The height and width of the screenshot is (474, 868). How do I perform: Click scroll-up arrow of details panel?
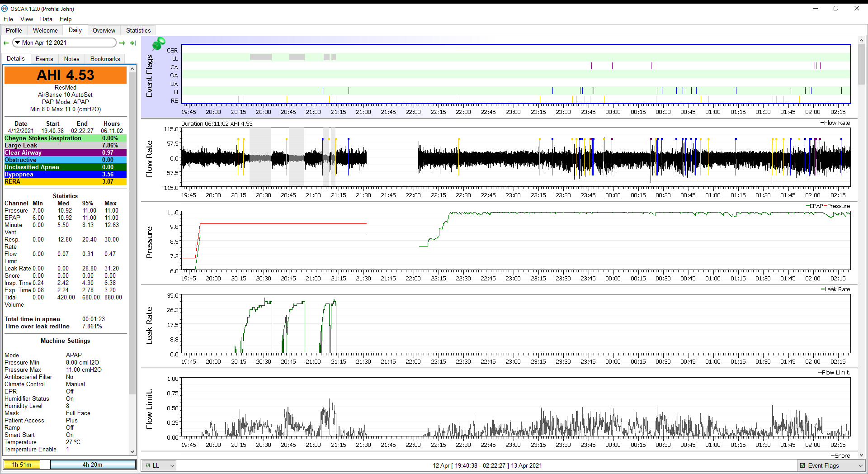click(x=132, y=69)
